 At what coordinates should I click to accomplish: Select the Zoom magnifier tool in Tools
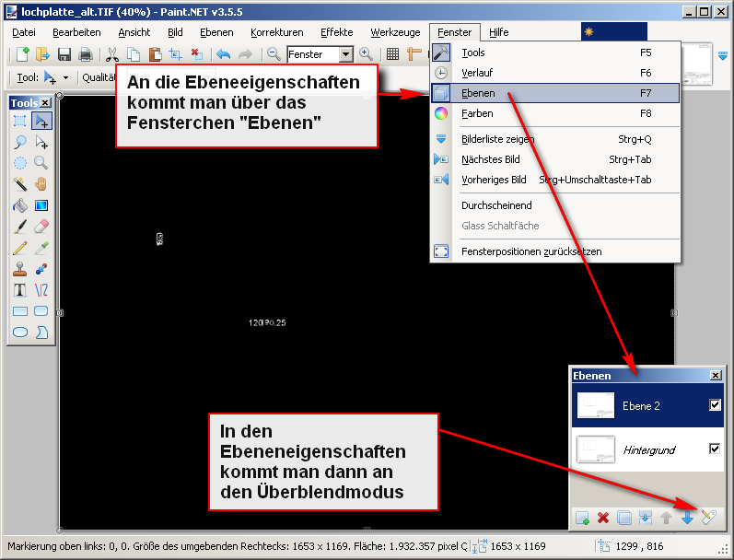click(x=41, y=163)
